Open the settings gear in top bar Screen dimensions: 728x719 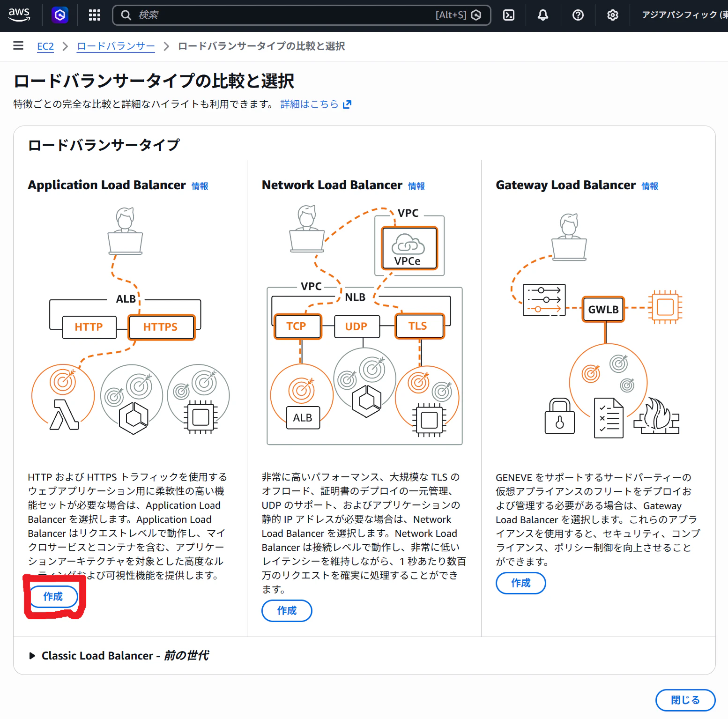(x=613, y=15)
